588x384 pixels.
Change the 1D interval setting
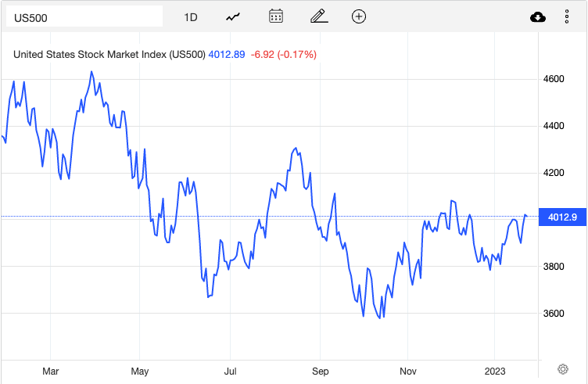pyautogui.click(x=191, y=17)
